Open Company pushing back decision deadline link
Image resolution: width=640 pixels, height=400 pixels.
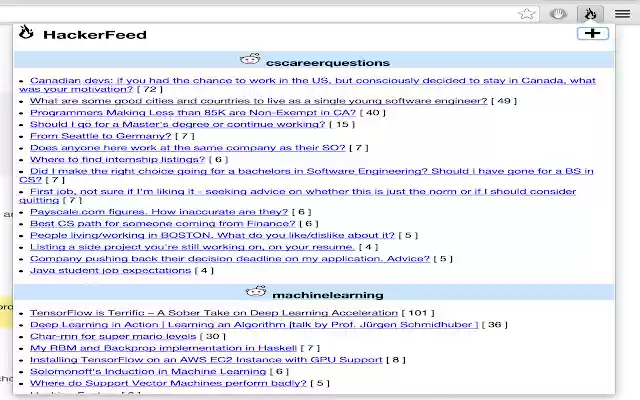tap(230, 259)
